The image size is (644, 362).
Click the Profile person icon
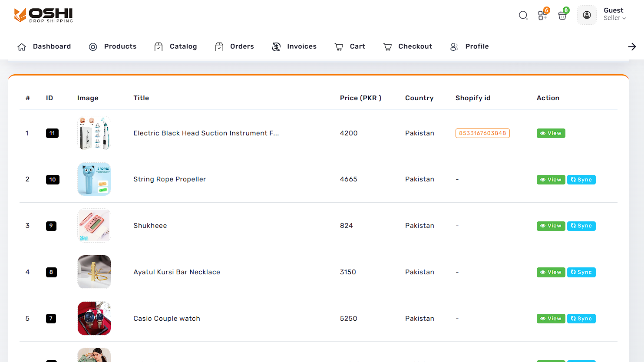pos(454,47)
